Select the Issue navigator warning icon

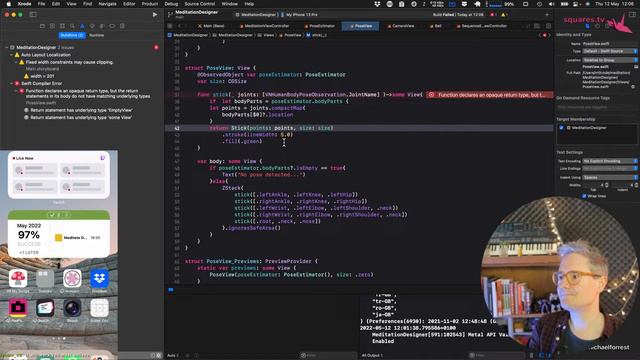(x=82, y=26)
